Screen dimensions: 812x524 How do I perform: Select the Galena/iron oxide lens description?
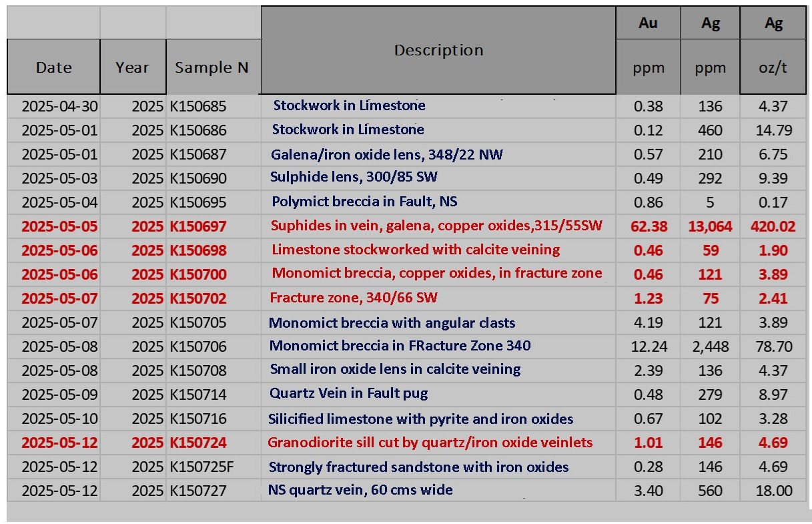click(x=386, y=155)
